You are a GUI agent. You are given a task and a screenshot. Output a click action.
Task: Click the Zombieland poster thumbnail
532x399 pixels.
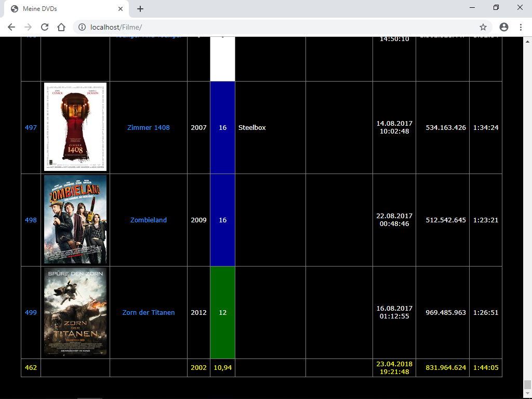[75, 219]
